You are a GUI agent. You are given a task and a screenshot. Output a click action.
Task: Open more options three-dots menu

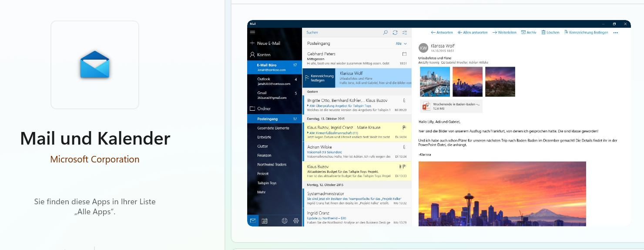point(615,33)
